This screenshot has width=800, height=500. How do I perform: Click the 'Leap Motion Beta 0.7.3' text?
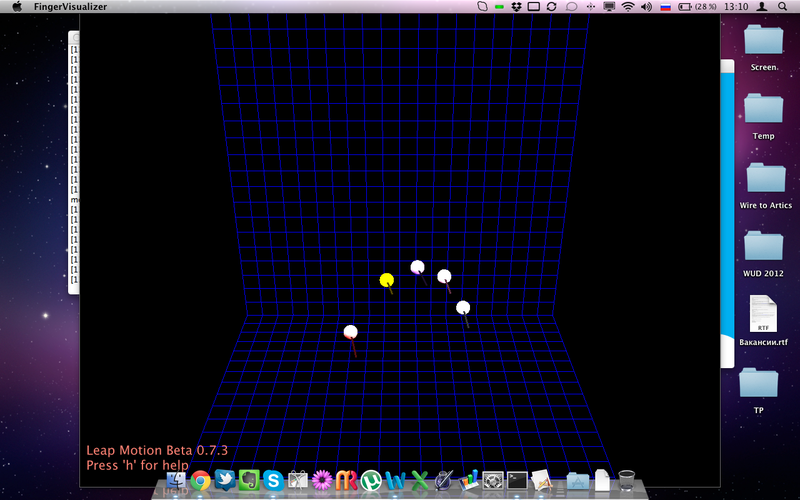[157, 451]
